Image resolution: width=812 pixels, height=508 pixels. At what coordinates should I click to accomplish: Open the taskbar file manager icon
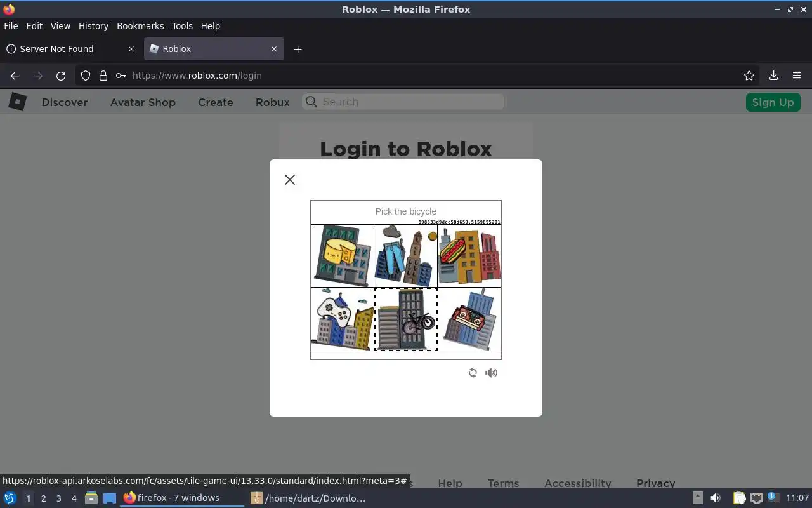[x=91, y=498]
